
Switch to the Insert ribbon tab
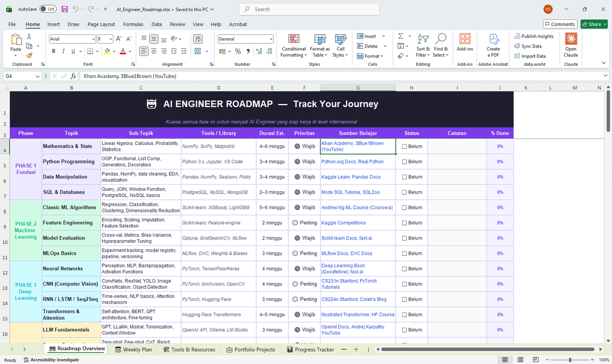[x=54, y=24]
